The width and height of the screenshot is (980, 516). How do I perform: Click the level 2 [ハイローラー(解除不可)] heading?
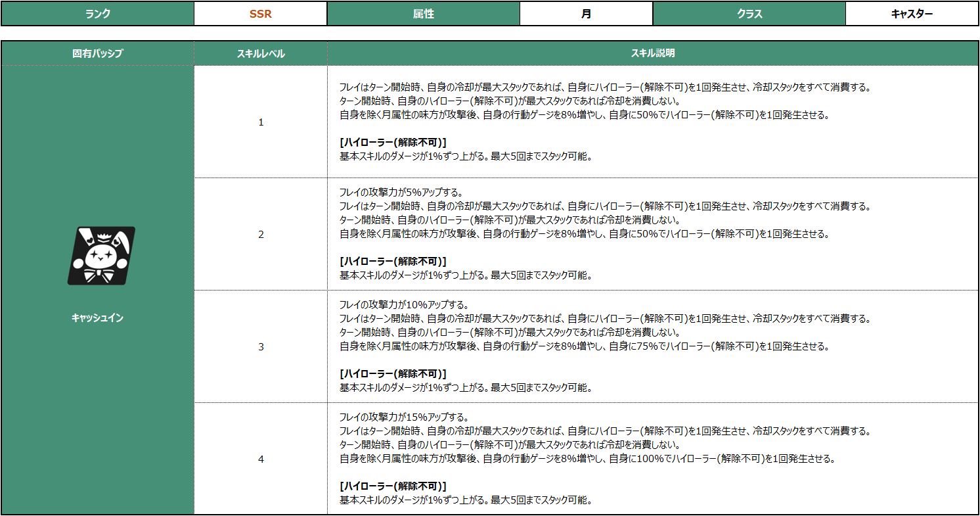(x=393, y=262)
